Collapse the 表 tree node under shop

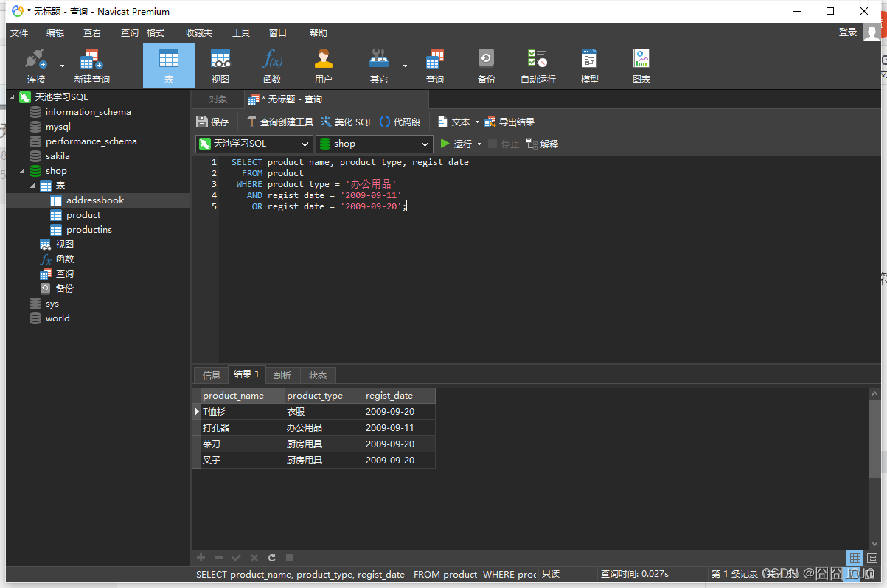click(32, 186)
